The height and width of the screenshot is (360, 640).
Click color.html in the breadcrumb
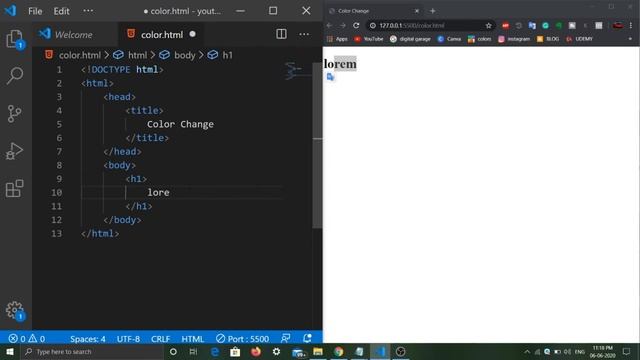coord(80,55)
